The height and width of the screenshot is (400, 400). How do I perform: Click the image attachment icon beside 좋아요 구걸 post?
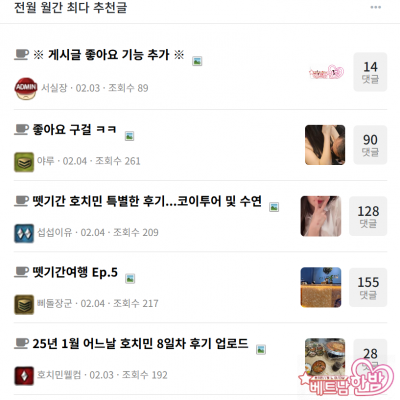(x=130, y=136)
